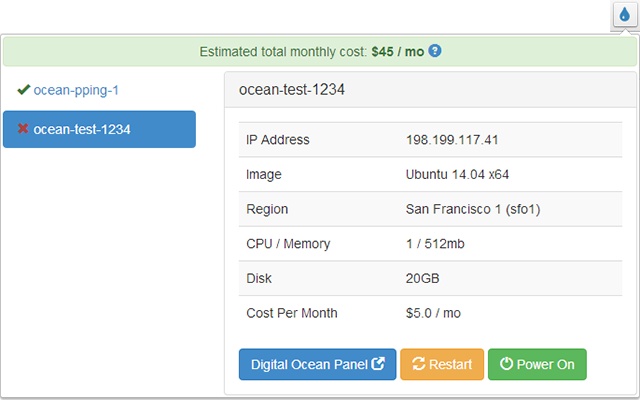The width and height of the screenshot is (640, 400).
Task: Click the Region row label
Action: tap(267, 209)
